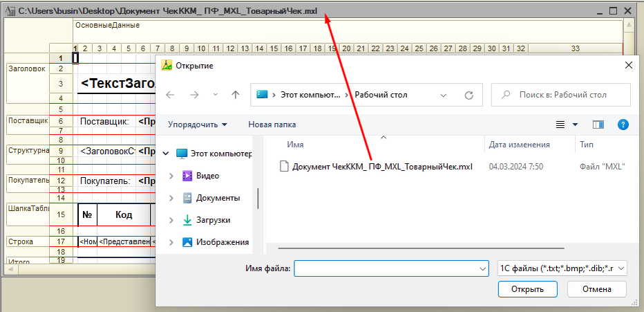Select column header 33 in spreadsheet

click(x=576, y=48)
